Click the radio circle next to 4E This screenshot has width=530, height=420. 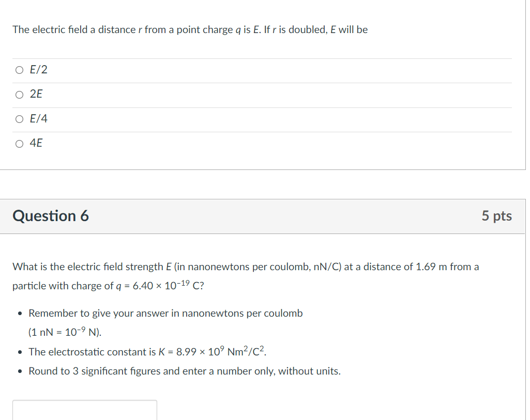[x=19, y=143]
